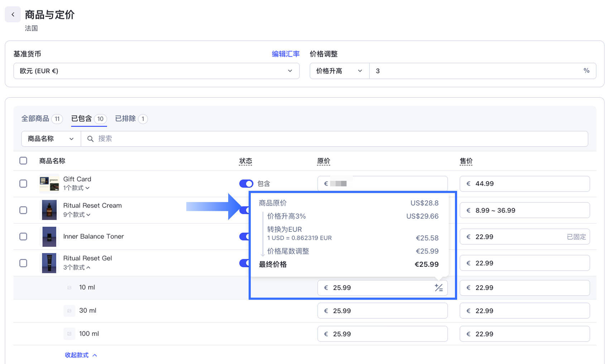The height and width of the screenshot is (364, 609).
Task: Click the Inner Balance Toner product image
Action: click(49, 236)
